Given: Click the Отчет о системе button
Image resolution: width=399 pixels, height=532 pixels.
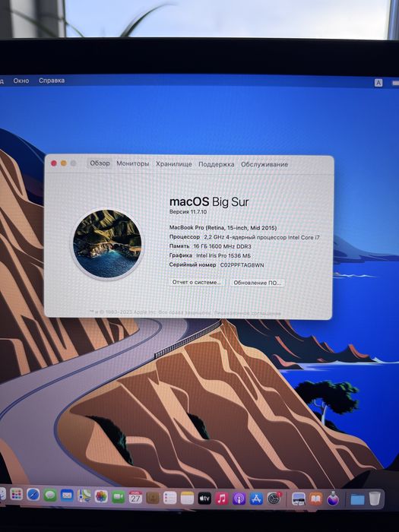Looking at the screenshot, I should tap(196, 282).
